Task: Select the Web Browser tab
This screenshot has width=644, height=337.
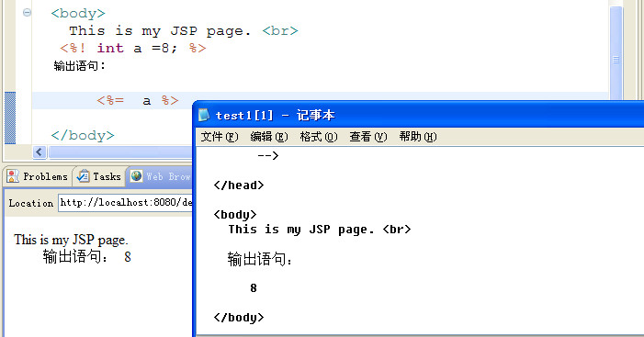Action: tap(160, 176)
